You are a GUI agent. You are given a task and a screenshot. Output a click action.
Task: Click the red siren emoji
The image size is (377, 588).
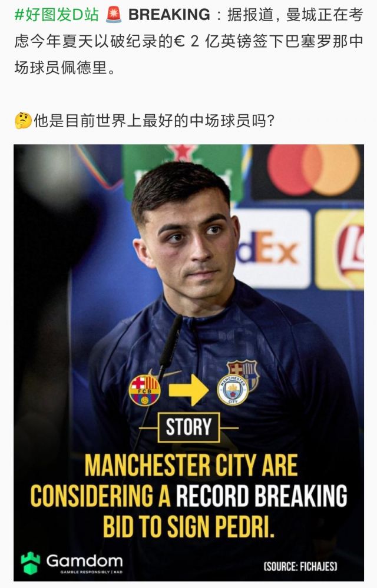tap(113, 15)
